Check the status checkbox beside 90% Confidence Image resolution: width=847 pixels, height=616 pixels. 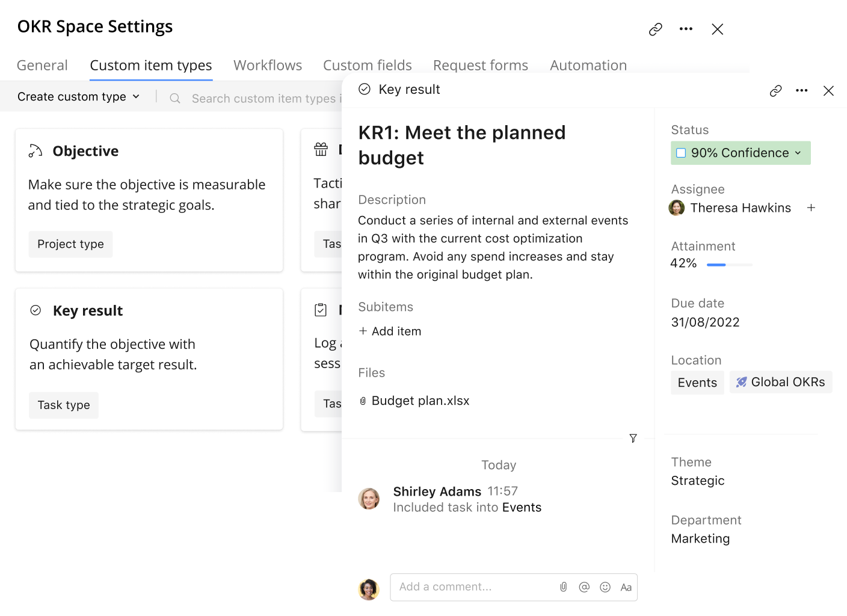coord(681,153)
